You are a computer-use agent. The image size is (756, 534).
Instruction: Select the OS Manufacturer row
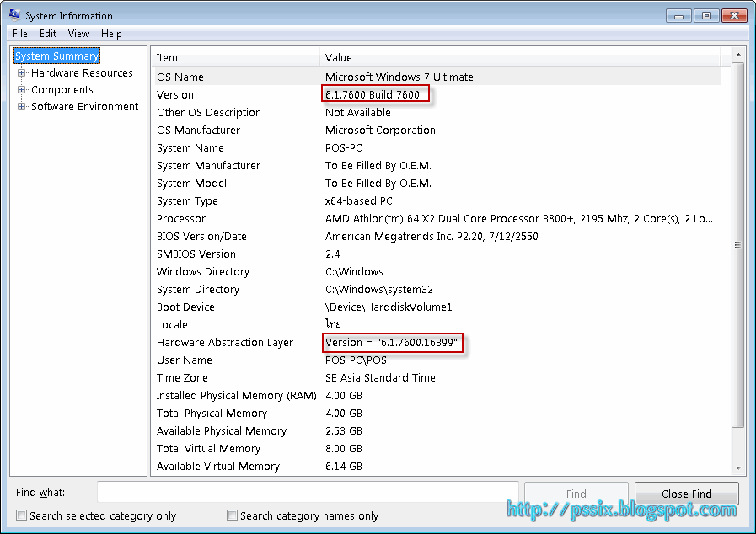tap(437, 130)
